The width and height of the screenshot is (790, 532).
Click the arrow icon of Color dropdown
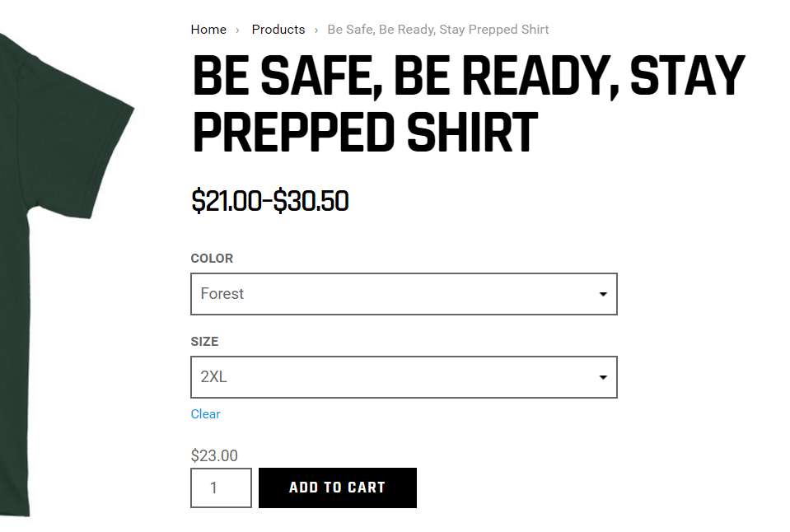coord(603,294)
